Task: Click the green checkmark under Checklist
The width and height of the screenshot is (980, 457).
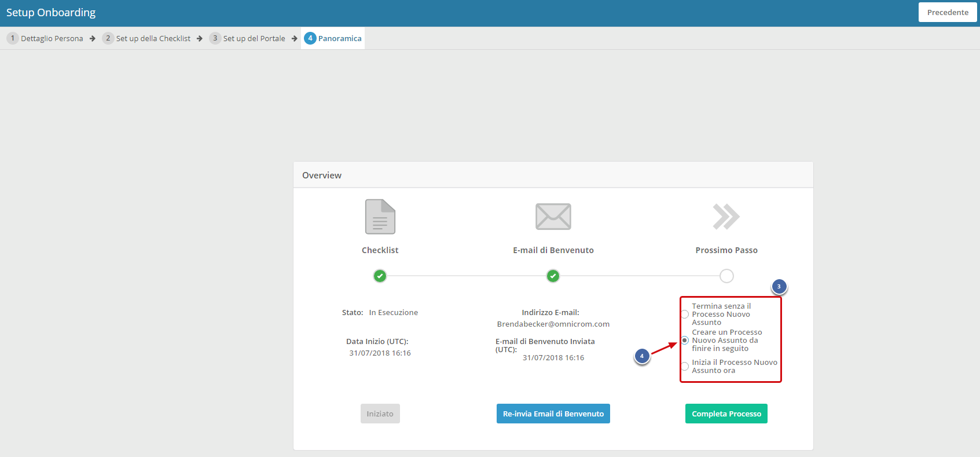Action: pyautogui.click(x=380, y=276)
